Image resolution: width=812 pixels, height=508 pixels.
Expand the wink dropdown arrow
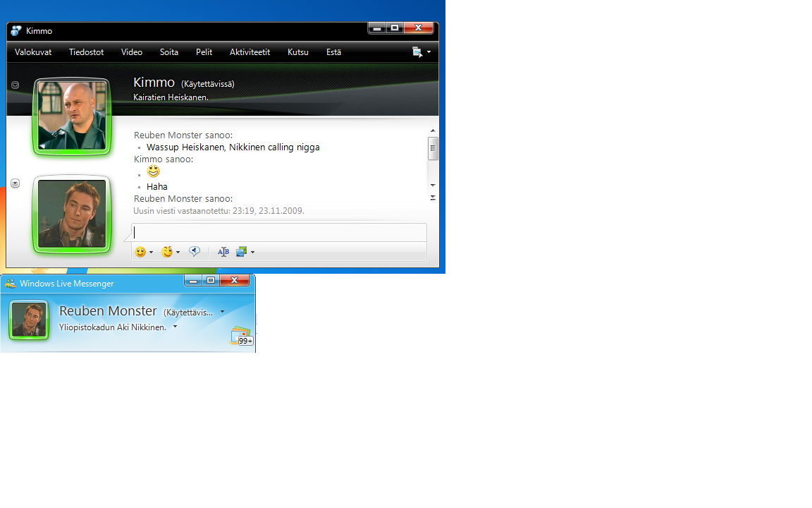178,253
